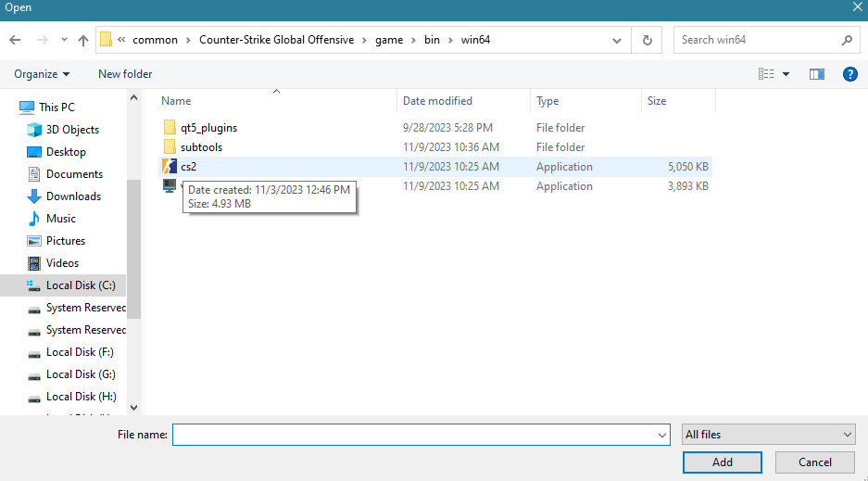Expand the File name history dropdown
Image resolution: width=868 pixels, height=481 pixels.
click(x=661, y=435)
